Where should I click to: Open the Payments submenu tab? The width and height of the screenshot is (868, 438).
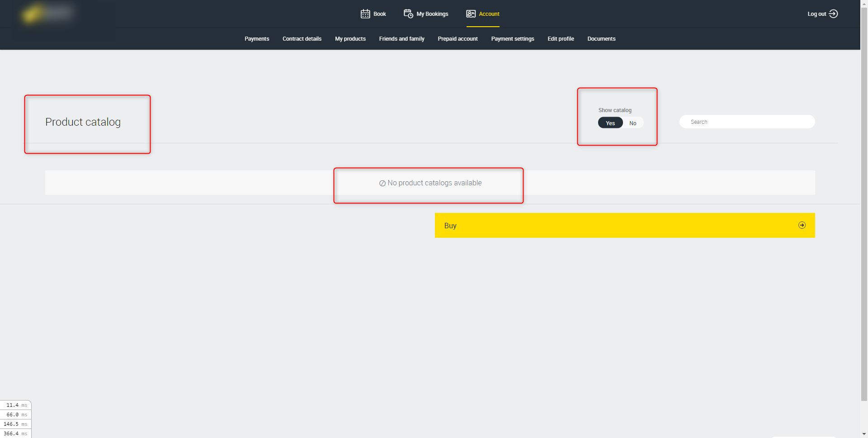point(257,39)
